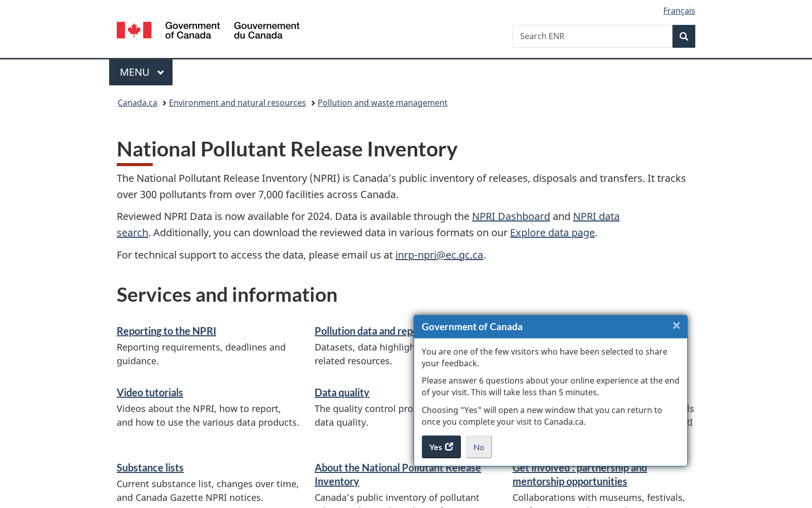Screen dimensions: 812x508
Task: Open the Video tutorials link
Action: coord(150,393)
